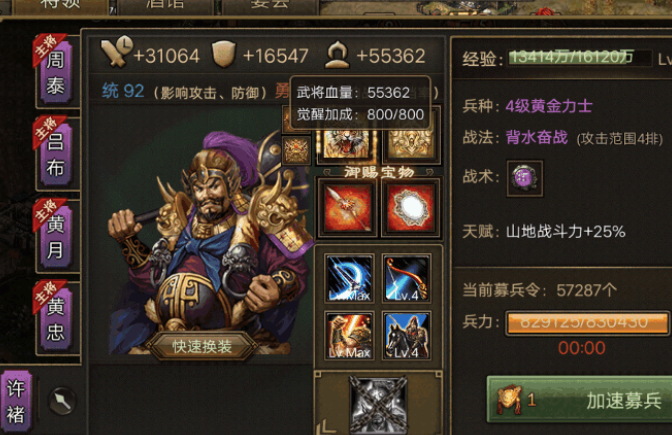Click 加速募兵 speed recruit button

[579, 400]
